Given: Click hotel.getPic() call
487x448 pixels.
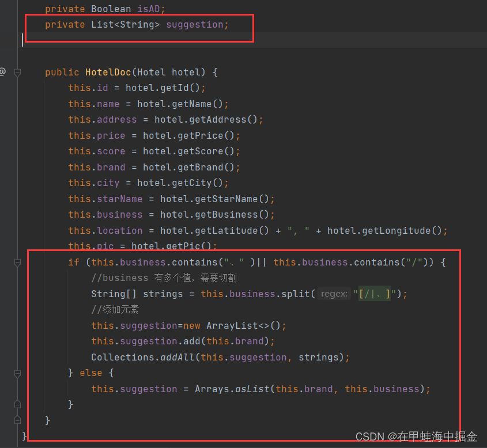Looking at the screenshot, I should (x=171, y=246).
